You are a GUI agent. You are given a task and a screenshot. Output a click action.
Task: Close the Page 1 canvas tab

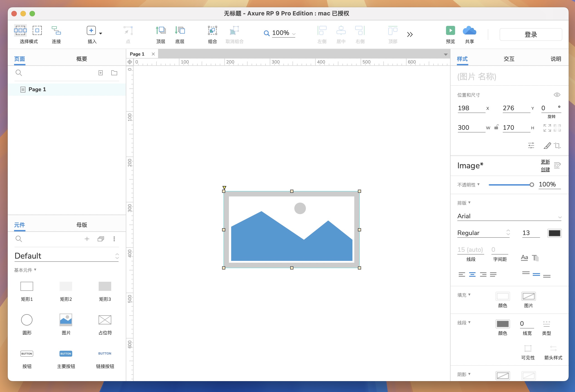coord(153,54)
